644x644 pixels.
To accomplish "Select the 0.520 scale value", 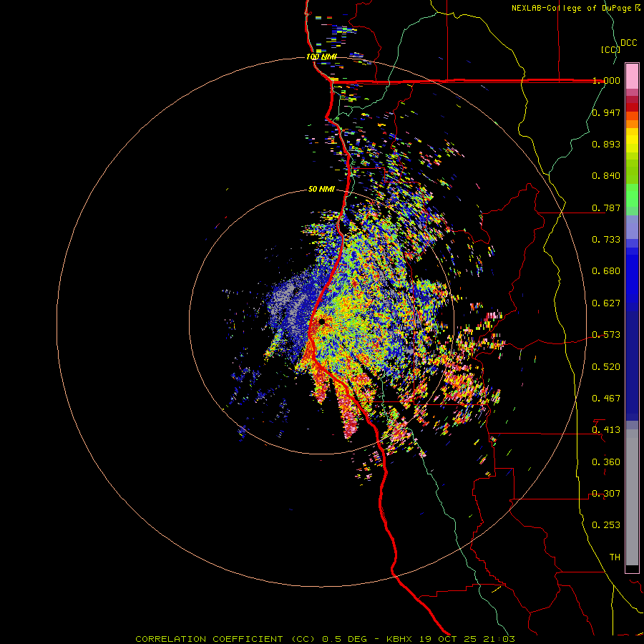I will [606, 367].
